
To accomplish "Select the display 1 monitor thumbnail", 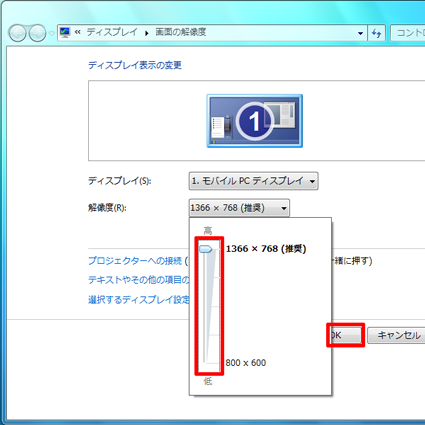I will (255, 121).
